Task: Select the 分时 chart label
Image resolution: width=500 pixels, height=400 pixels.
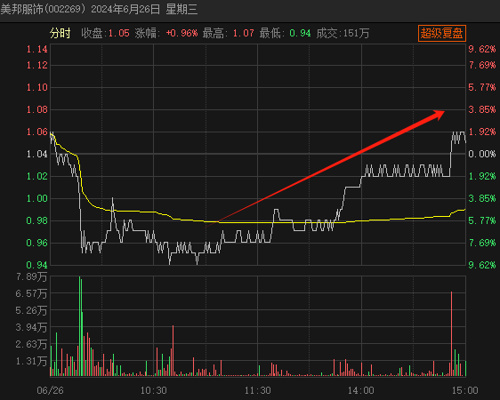Action: (x=60, y=33)
